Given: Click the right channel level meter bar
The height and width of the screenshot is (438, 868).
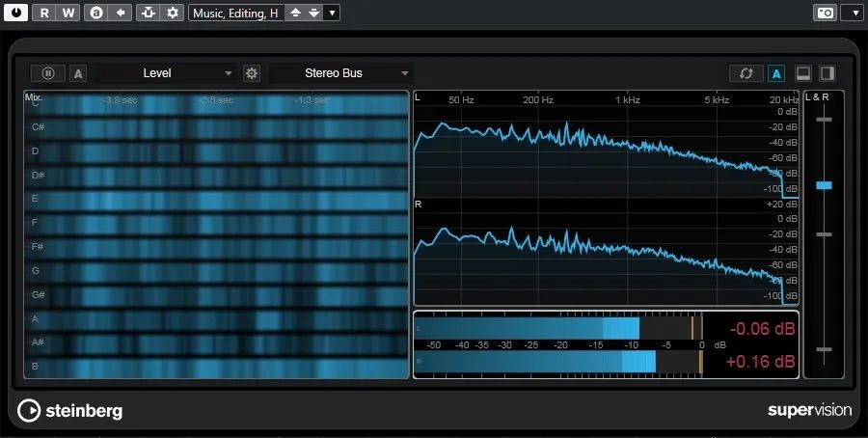Looking at the screenshot, I should tap(558, 362).
